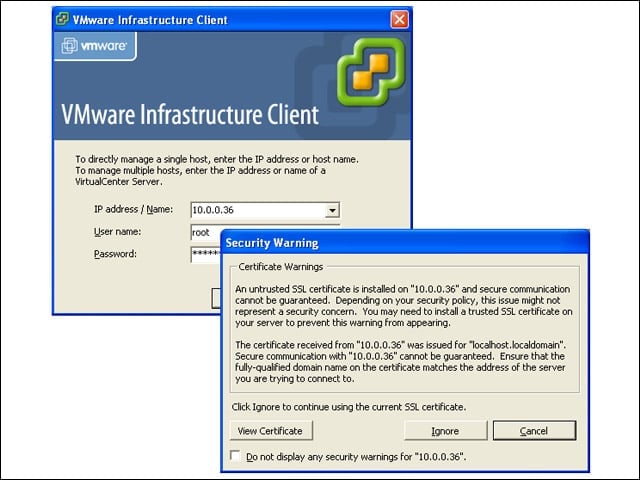
Task: Click the 'The certificate received from' paragraph
Action: 400,362
